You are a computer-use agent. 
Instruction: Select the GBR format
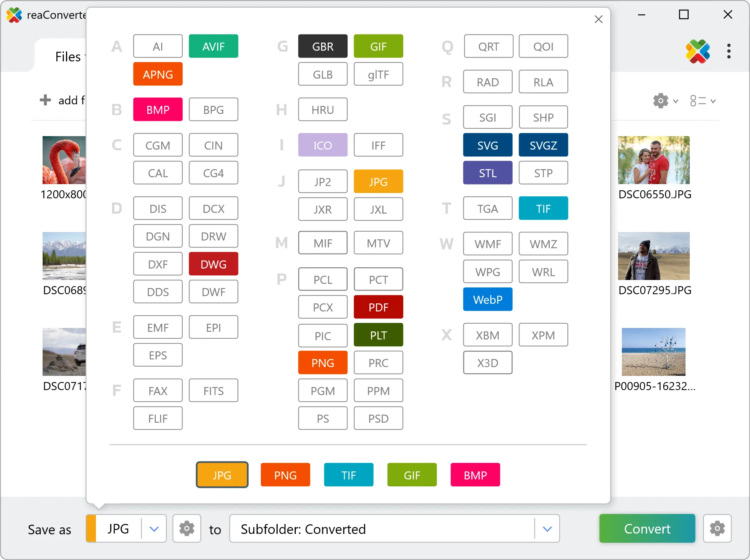323,46
